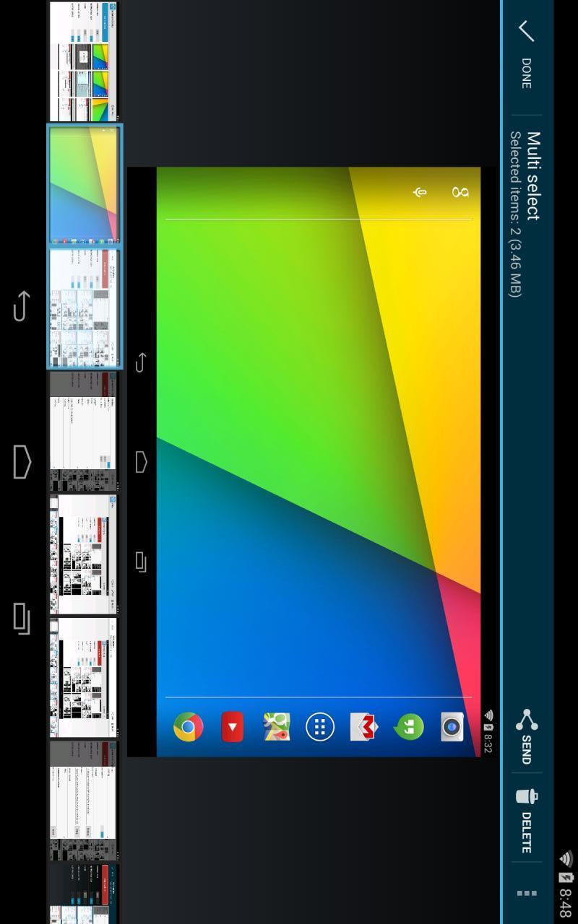Tap the Hangouts icon in the previewed screenshot
Viewport: 578px width, 924px height.
408,727
